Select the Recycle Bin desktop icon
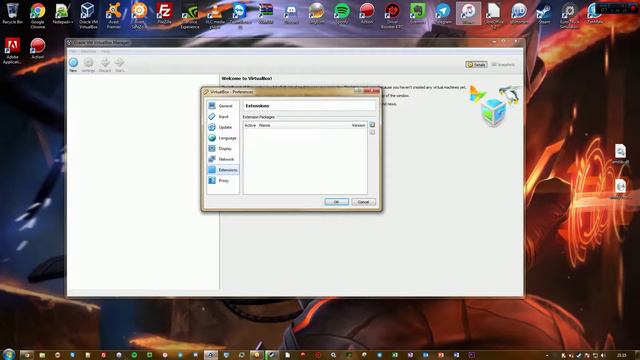640x360 pixels. (12, 13)
